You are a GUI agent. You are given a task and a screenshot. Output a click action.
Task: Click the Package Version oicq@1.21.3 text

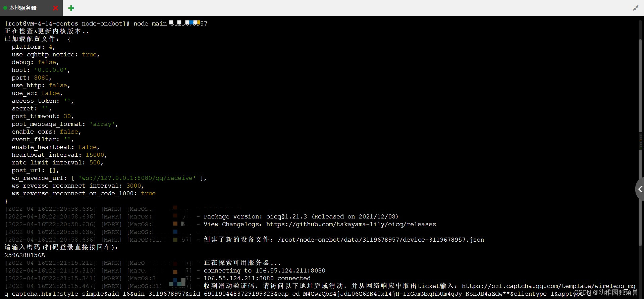coord(301,217)
